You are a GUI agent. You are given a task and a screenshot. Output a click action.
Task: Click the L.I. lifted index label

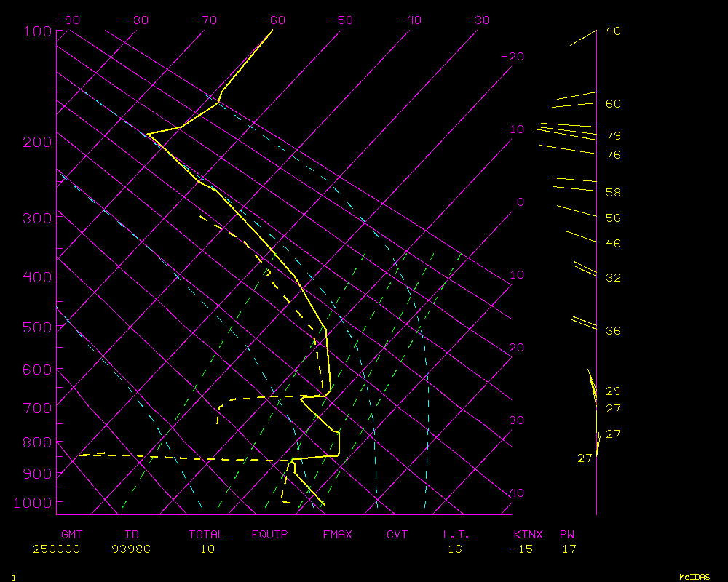(456, 535)
